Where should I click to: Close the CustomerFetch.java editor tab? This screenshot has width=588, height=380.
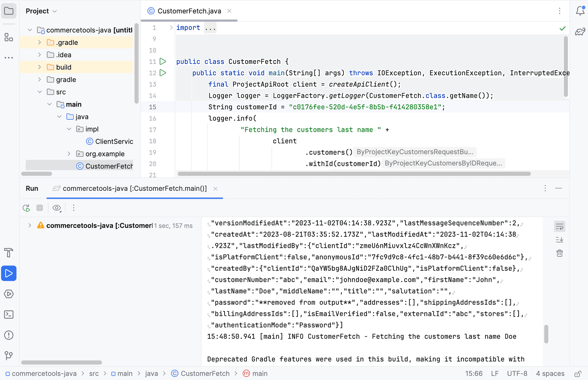click(229, 11)
